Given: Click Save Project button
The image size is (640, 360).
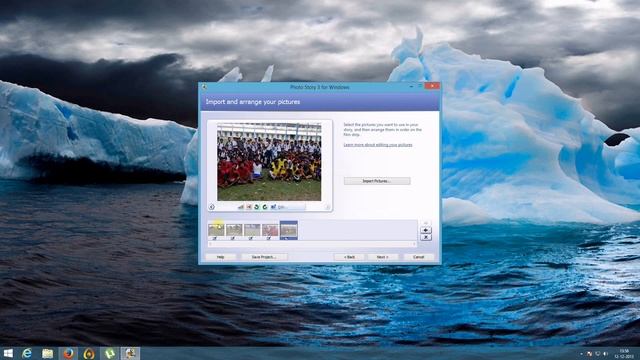Looking at the screenshot, I should tap(264, 257).
